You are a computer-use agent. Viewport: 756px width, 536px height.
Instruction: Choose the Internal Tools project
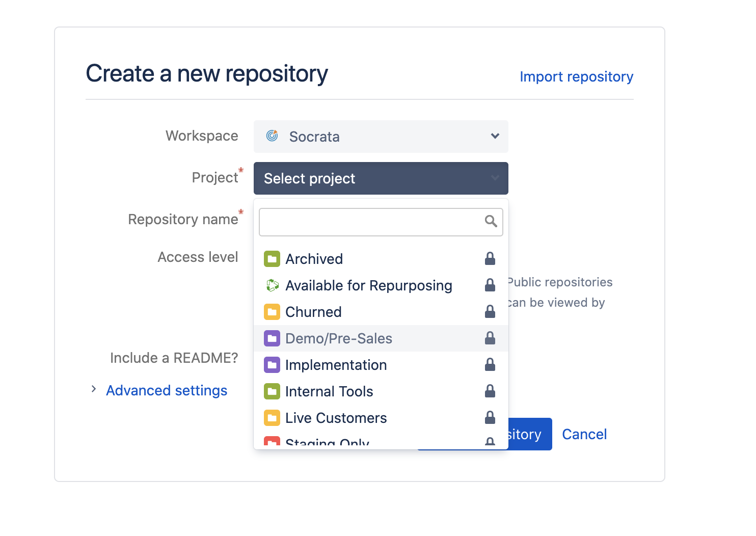click(x=381, y=391)
